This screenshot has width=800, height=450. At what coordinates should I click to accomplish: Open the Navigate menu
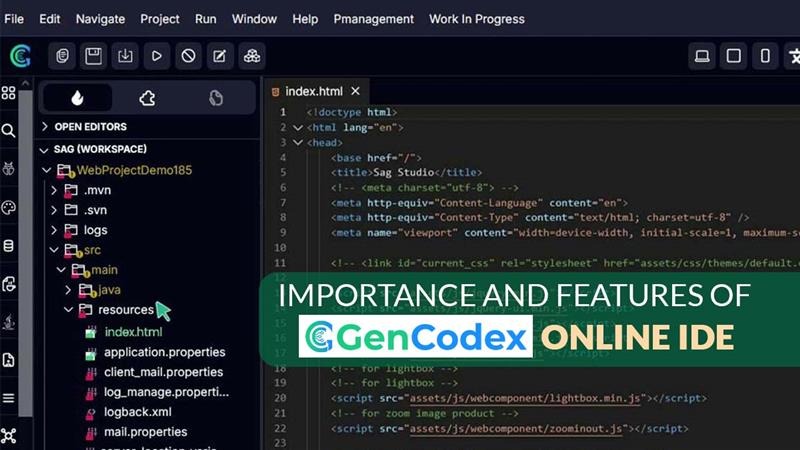tap(100, 19)
